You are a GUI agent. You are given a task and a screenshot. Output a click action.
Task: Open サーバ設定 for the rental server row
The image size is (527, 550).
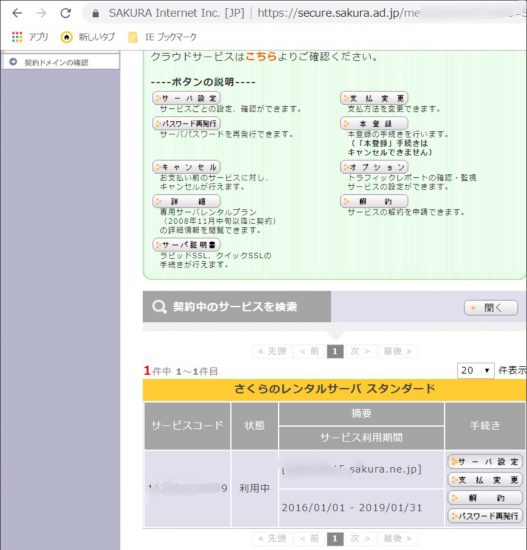coord(485,462)
